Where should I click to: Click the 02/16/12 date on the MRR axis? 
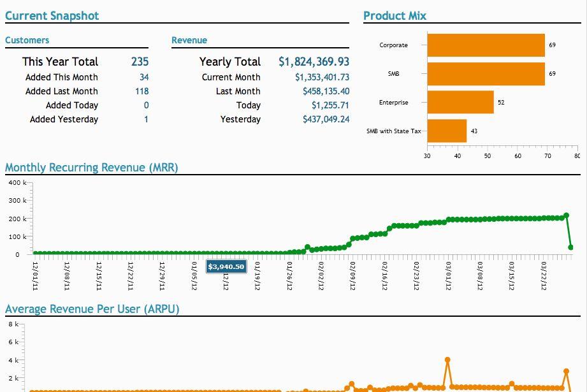[x=384, y=276]
